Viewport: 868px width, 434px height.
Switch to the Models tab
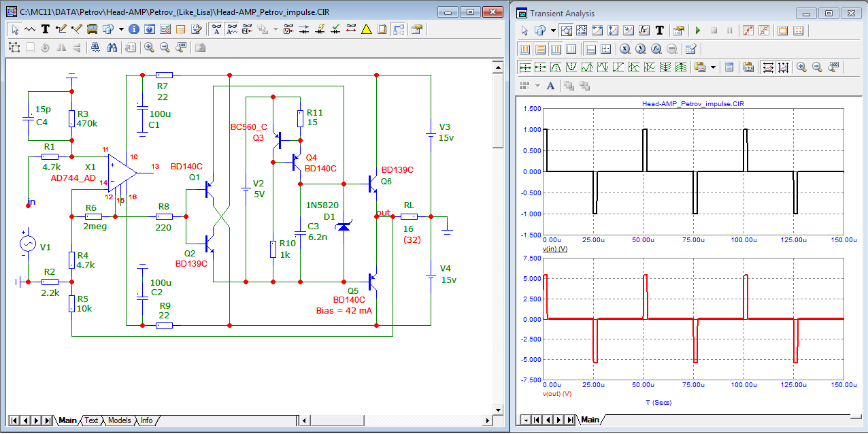coord(119,420)
